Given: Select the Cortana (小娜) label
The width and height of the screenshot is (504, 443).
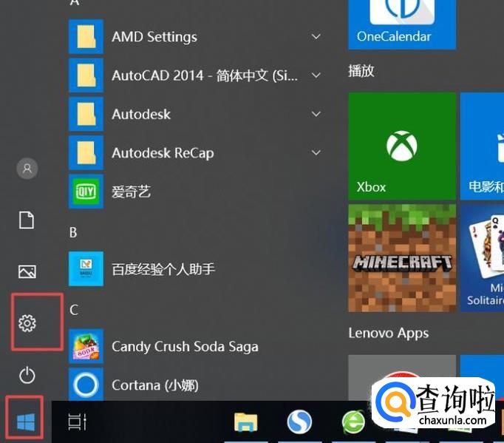Looking at the screenshot, I should [x=155, y=385].
